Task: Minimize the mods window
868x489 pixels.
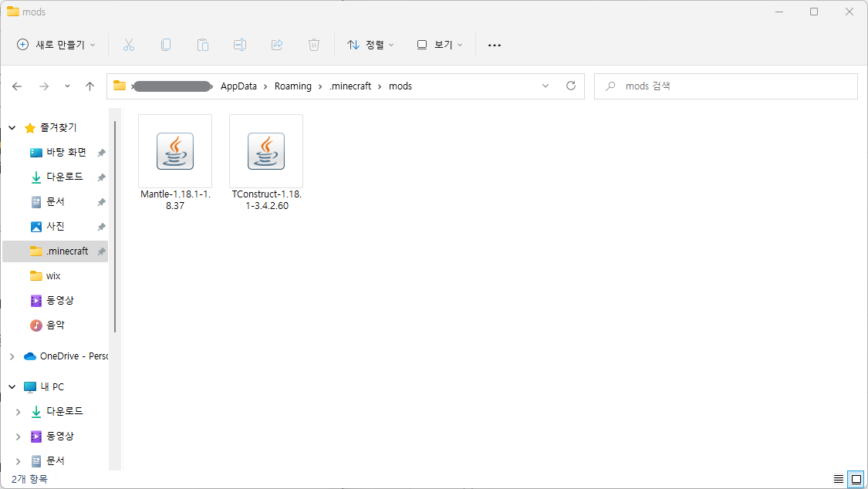Action: point(779,12)
